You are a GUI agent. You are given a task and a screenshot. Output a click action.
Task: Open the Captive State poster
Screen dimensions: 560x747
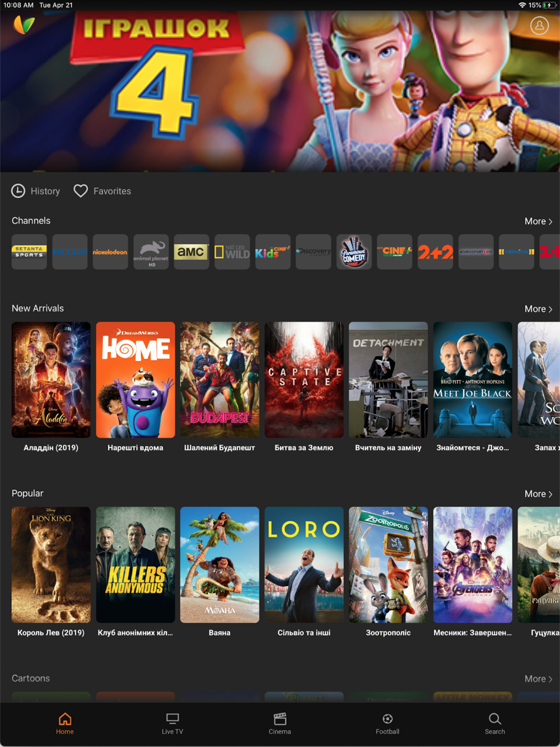304,380
